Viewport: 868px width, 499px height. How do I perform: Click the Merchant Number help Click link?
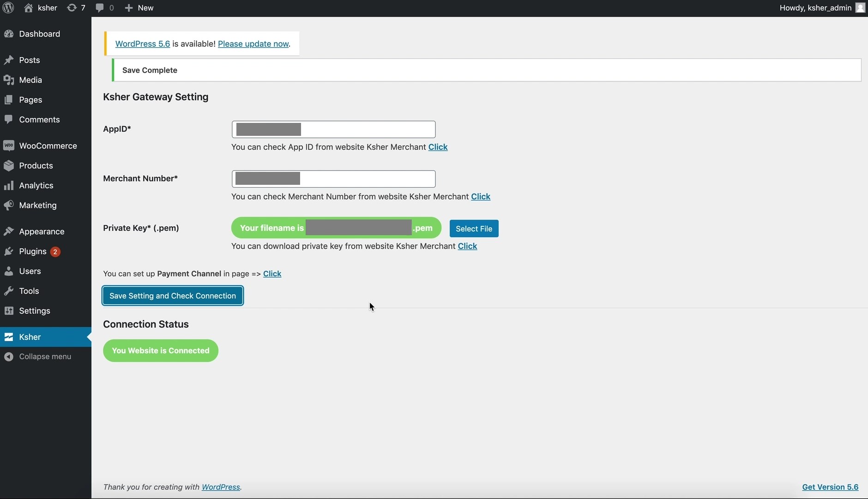point(481,196)
